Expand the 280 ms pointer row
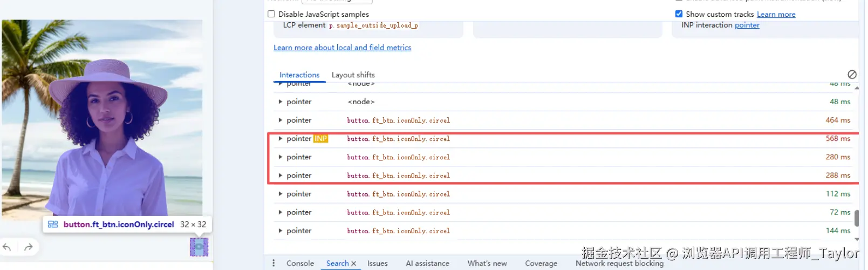The image size is (868, 270). pyautogui.click(x=280, y=157)
